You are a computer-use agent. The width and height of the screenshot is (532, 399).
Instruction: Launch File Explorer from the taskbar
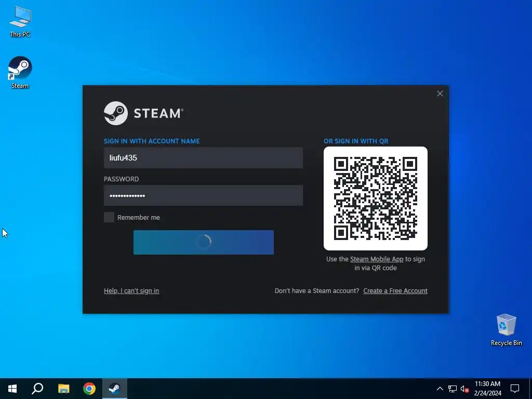point(63,389)
